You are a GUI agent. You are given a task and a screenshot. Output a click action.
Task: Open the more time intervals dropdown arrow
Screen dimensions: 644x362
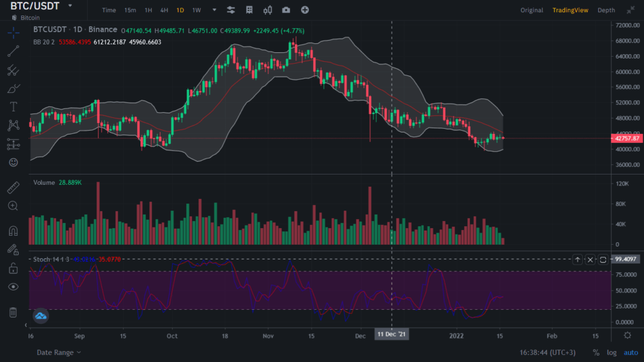[214, 10]
